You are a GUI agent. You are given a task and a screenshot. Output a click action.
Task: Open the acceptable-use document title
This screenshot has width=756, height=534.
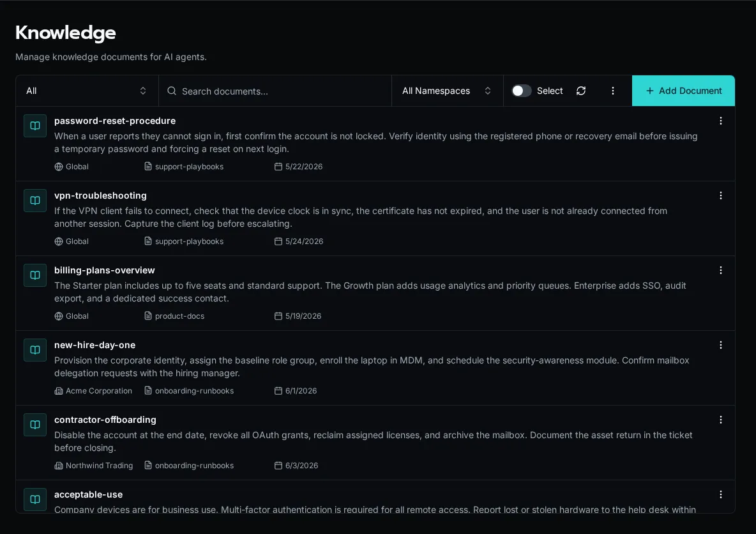(88, 495)
